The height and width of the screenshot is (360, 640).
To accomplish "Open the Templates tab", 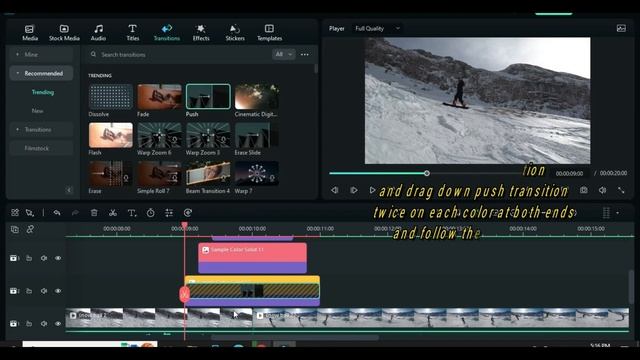I will (x=269, y=33).
